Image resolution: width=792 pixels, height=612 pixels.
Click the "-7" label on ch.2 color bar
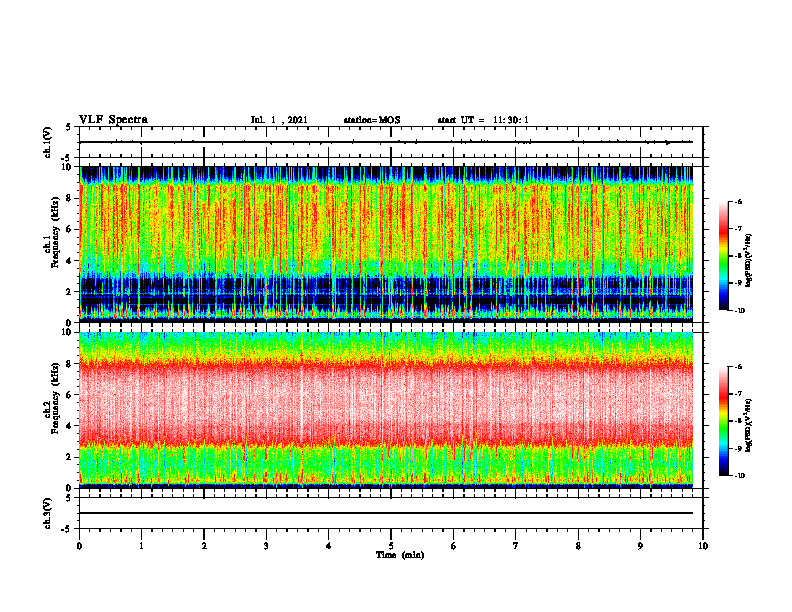[x=738, y=394]
